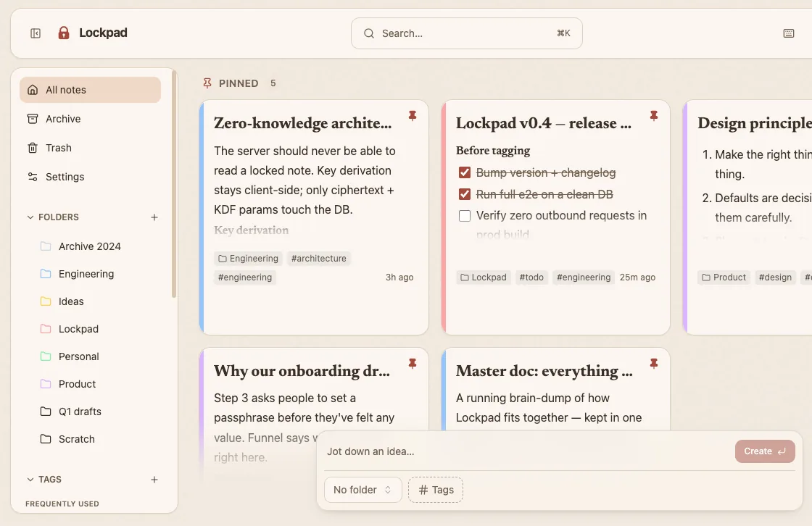Click the sidebar vertical scrollbar
The height and width of the screenshot is (526, 812).
tap(174, 184)
